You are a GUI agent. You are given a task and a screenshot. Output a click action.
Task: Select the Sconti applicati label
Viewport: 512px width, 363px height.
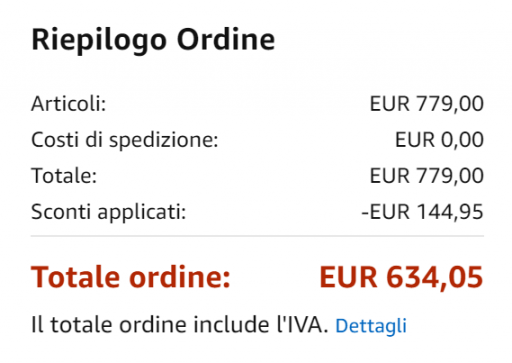[x=108, y=212]
